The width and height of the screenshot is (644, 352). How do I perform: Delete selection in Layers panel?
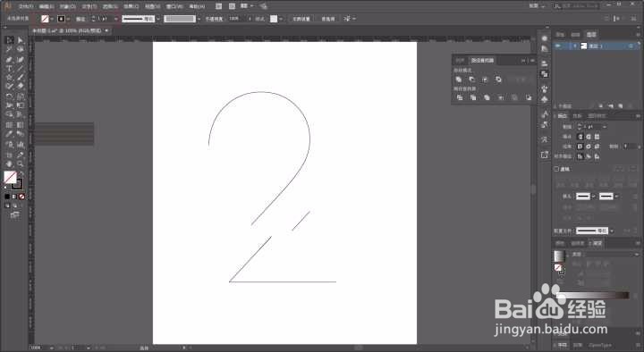(x=631, y=105)
